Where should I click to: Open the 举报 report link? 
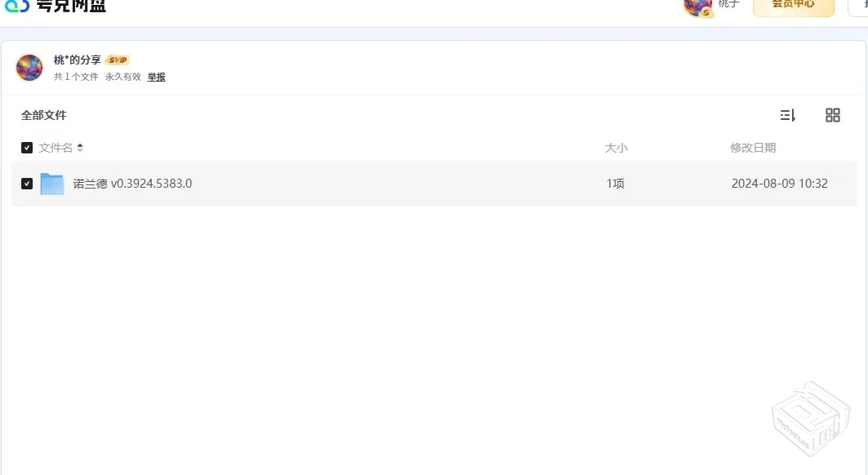click(x=156, y=76)
